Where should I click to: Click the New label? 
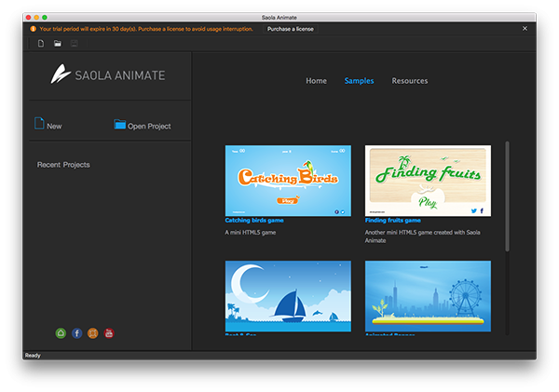[x=54, y=127]
